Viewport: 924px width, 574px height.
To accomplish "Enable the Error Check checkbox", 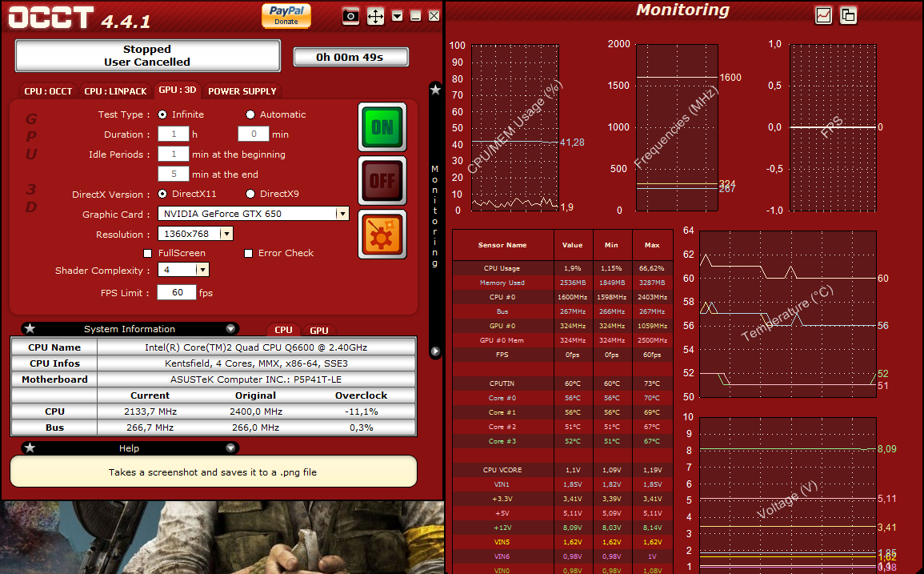I will pos(249,253).
